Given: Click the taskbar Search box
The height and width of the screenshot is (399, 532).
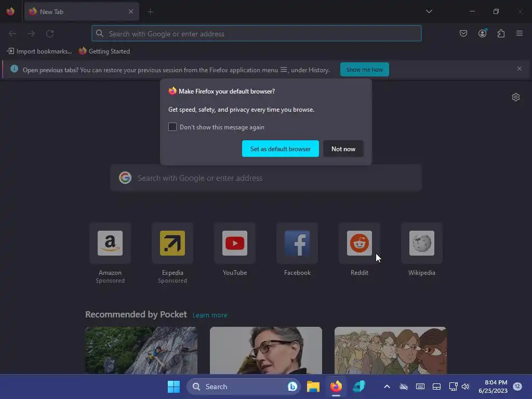Looking at the screenshot, I should pos(244,387).
